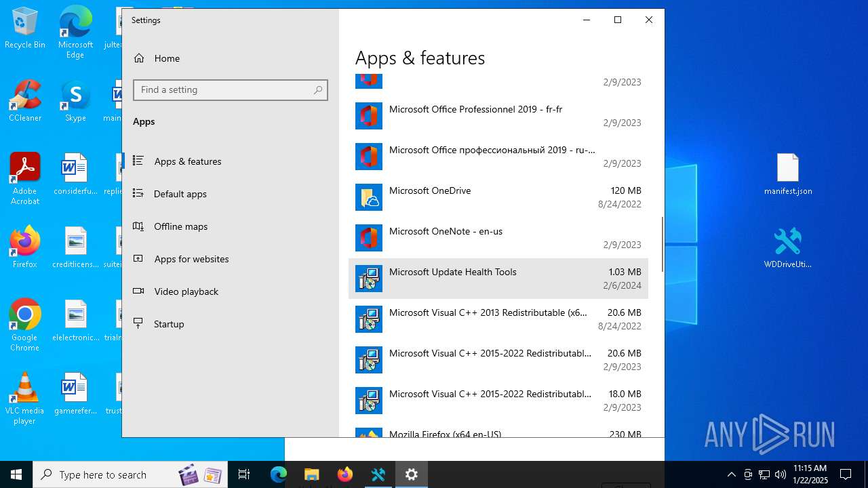
Task: Open the volume control in tray
Action: pyautogui.click(x=780, y=474)
